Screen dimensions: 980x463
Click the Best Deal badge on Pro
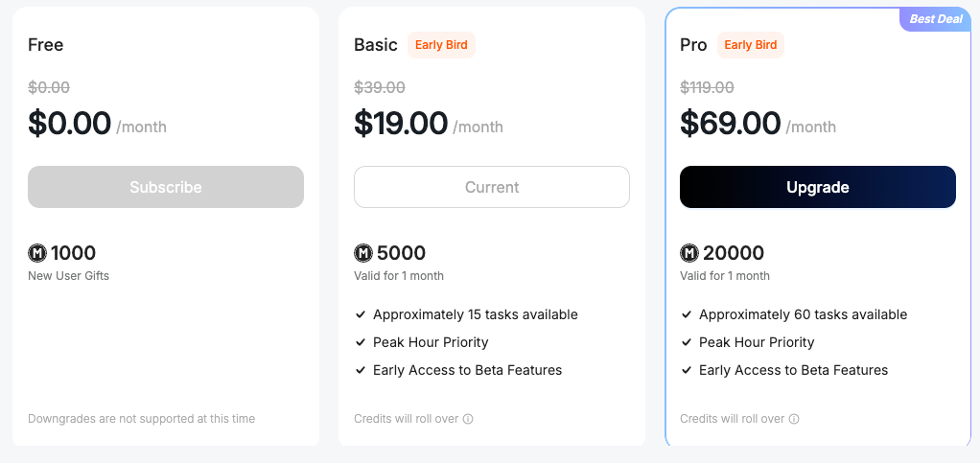(x=935, y=19)
